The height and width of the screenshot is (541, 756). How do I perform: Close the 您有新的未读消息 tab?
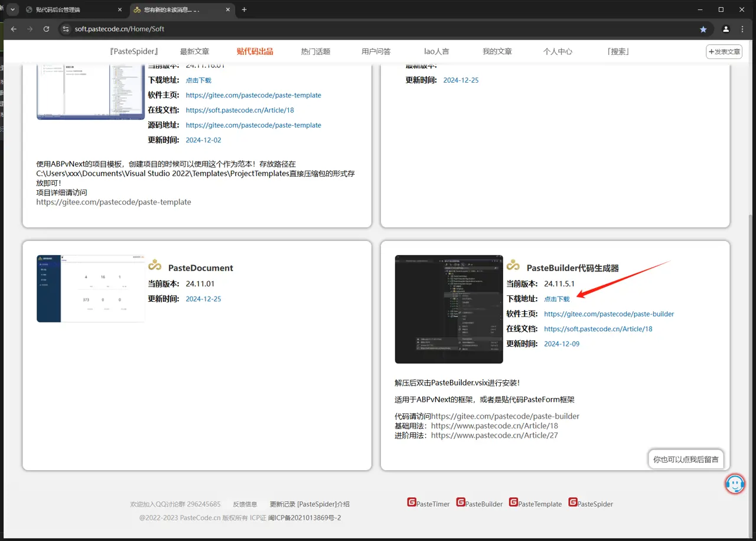229,10
